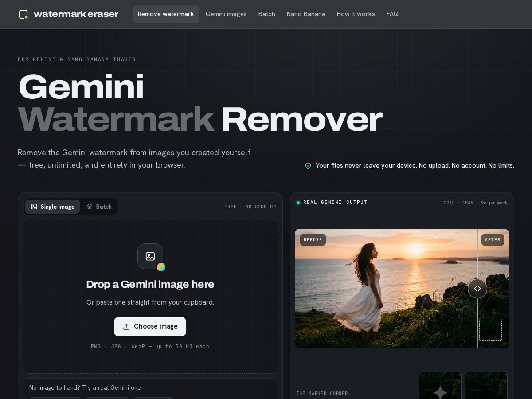The image size is (532, 399).
Task: Click 'Your files never leave your device' text
Action: (x=366, y=166)
